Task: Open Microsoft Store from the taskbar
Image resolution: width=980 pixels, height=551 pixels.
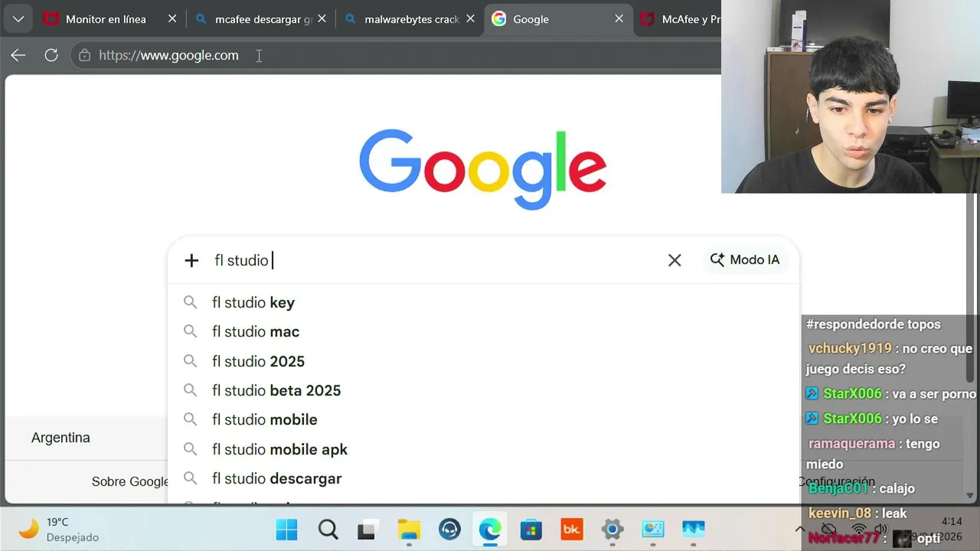Action: pos(531,529)
